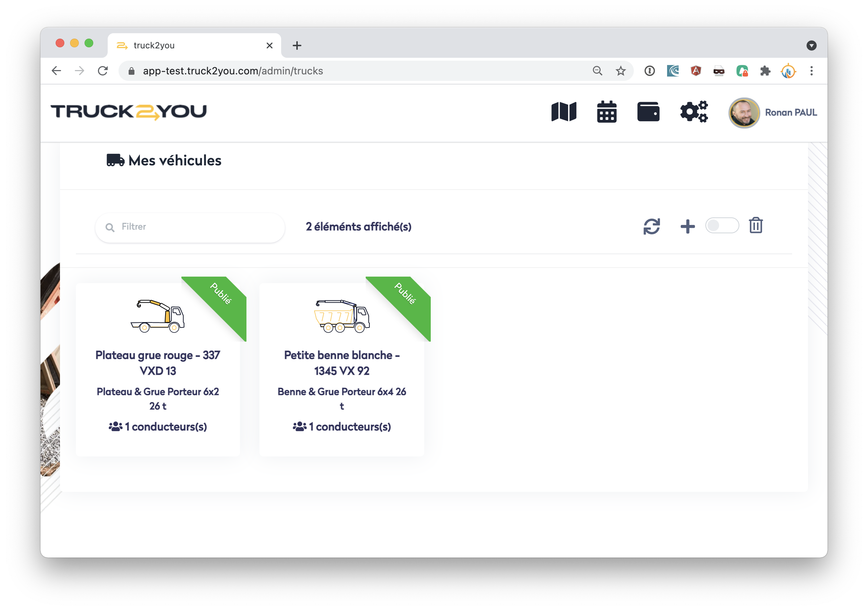The width and height of the screenshot is (868, 611).
Task: Open Plateau grue rouge - 337 VXD 13
Action: point(158,363)
